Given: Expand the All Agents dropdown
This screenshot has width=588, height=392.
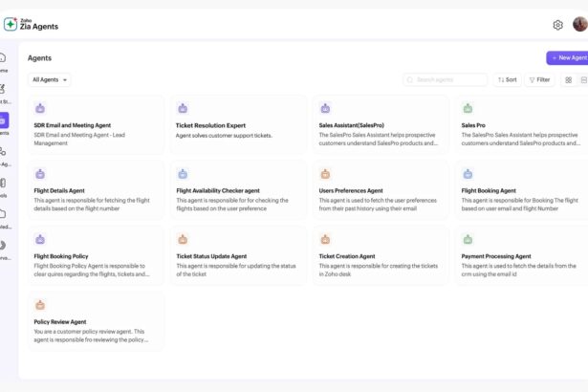Looking at the screenshot, I should [50, 80].
